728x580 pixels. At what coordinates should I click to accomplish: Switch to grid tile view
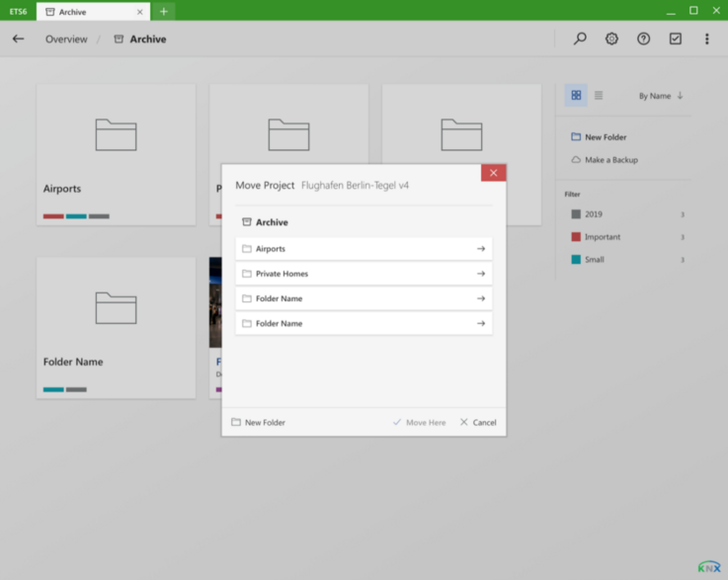point(576,95)
